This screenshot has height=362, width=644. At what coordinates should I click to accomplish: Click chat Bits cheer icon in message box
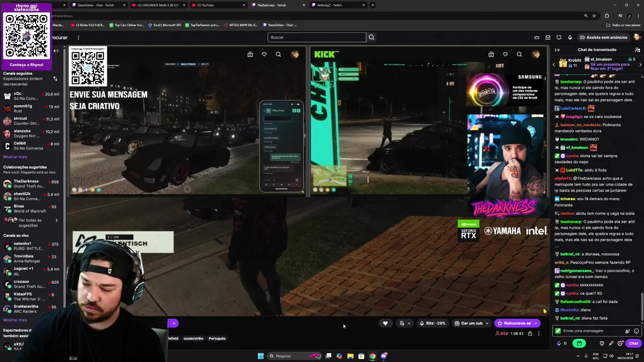coord(627,331)
